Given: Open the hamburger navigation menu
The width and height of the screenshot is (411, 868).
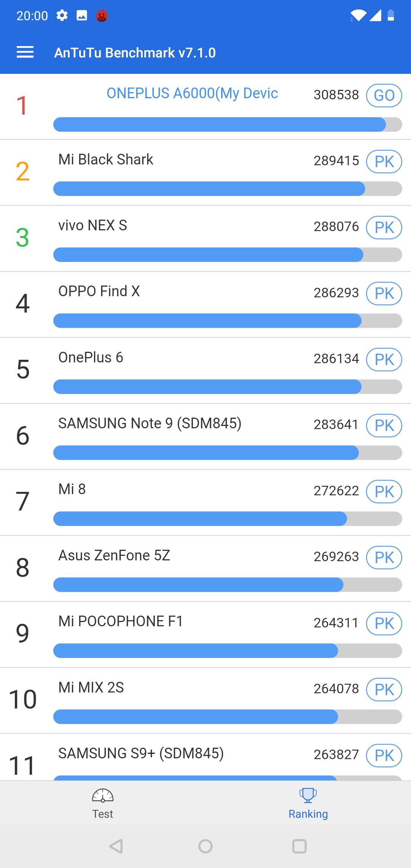Looking at the screenshot, I should click(25, 52).
